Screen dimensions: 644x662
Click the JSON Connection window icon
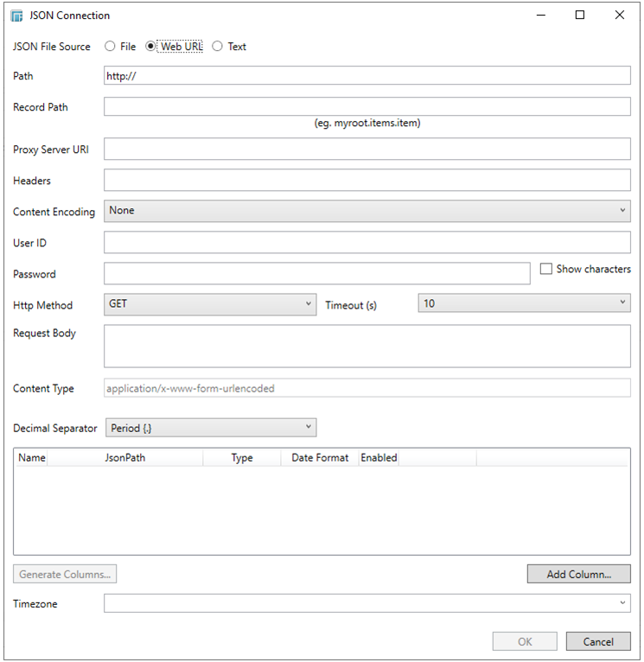(16, 16)
